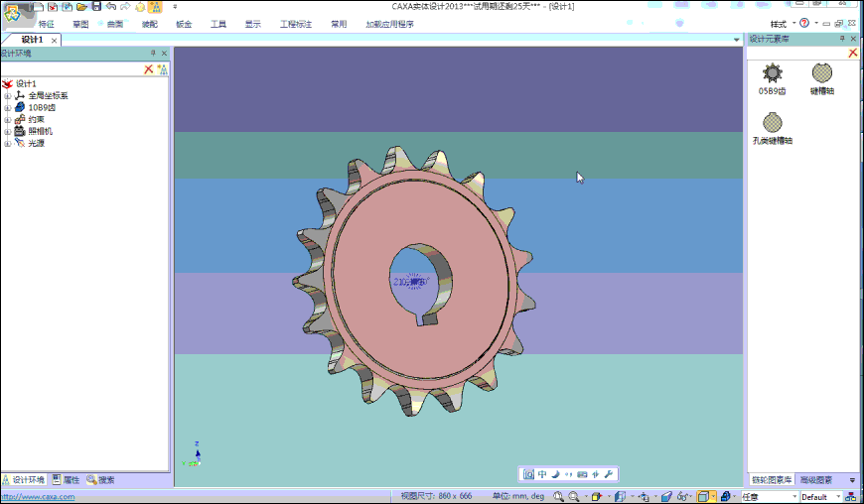Open the 草图 ribbon tab

[x=80, y=24]
